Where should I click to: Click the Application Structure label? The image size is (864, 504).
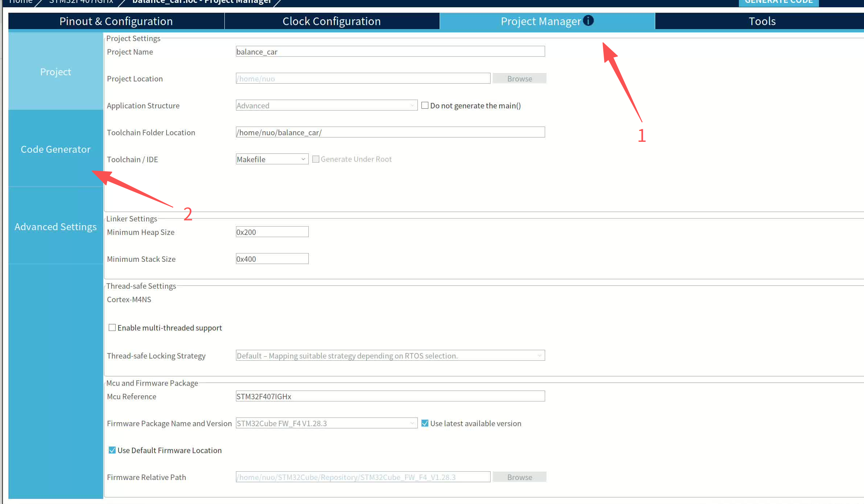pyautogui.click(x=143, y=105)
